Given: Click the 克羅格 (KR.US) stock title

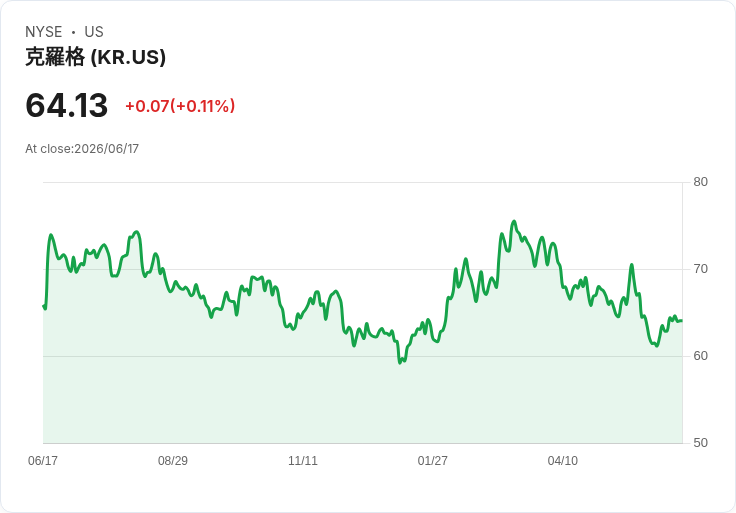Looking at the screenshot, I should point(95,57).
